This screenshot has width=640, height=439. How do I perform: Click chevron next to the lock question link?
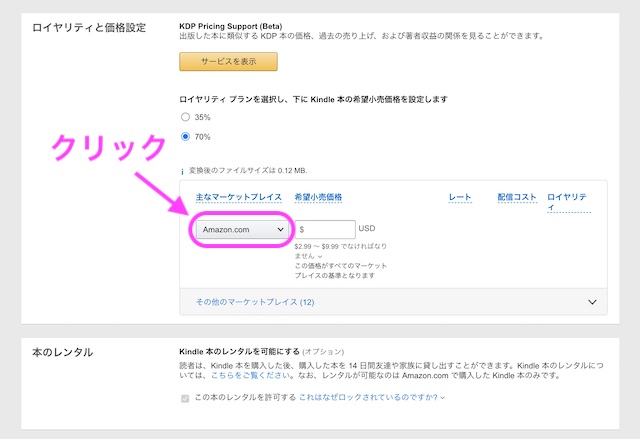click(x=442, y=398)
